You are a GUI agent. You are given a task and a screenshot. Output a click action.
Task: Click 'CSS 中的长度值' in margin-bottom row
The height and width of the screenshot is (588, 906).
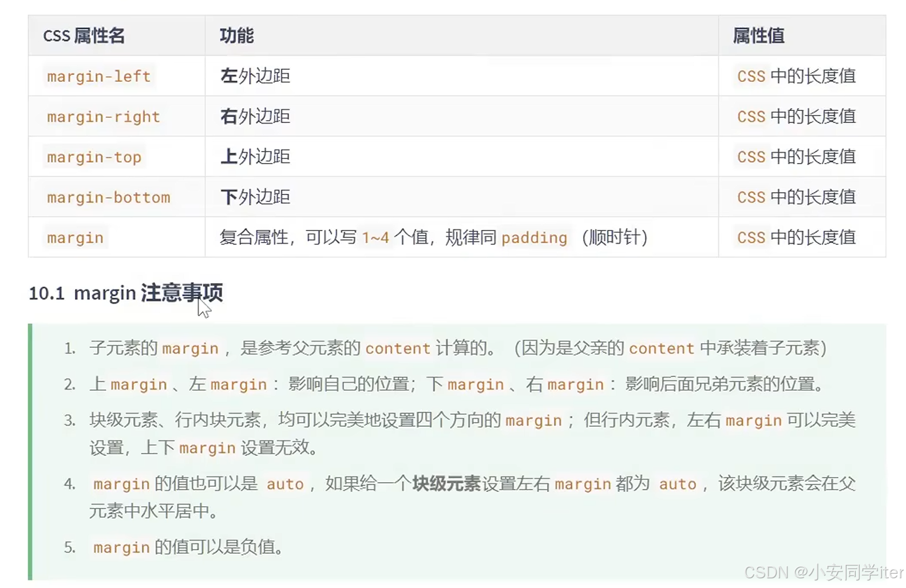[x=796, y=197]
